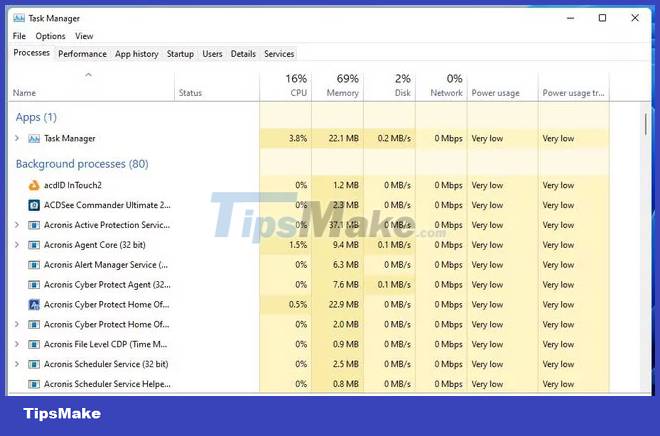Click Task Manager's 3.8% CPU value

[298, 138]
